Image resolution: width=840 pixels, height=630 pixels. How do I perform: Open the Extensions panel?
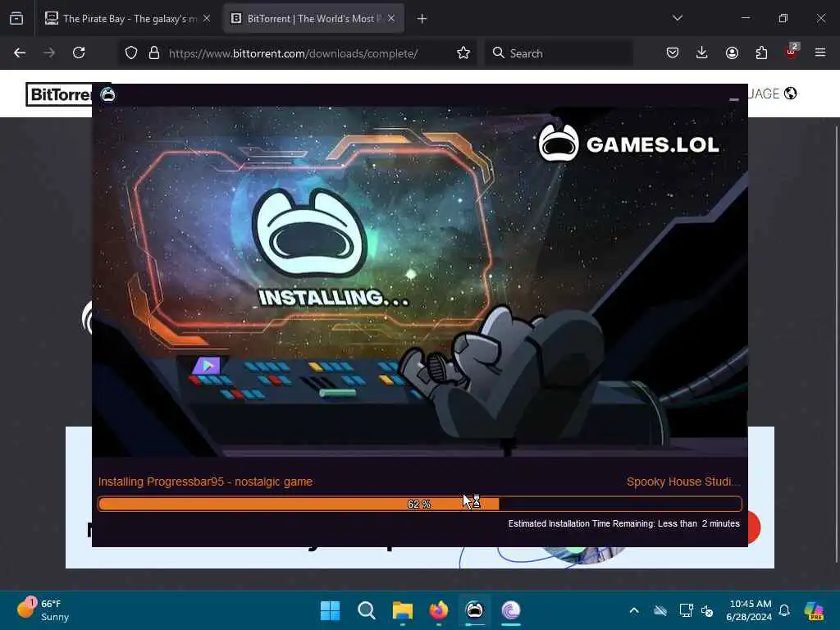coord(761,52)
